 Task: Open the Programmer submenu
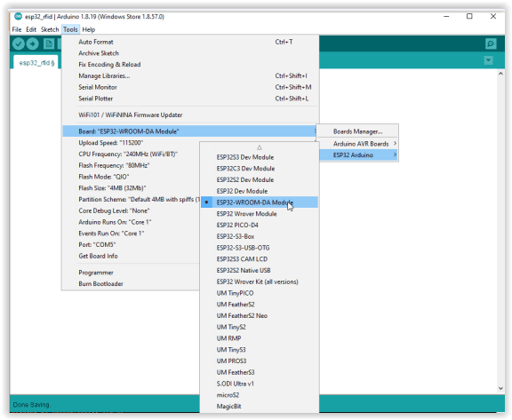131,273
